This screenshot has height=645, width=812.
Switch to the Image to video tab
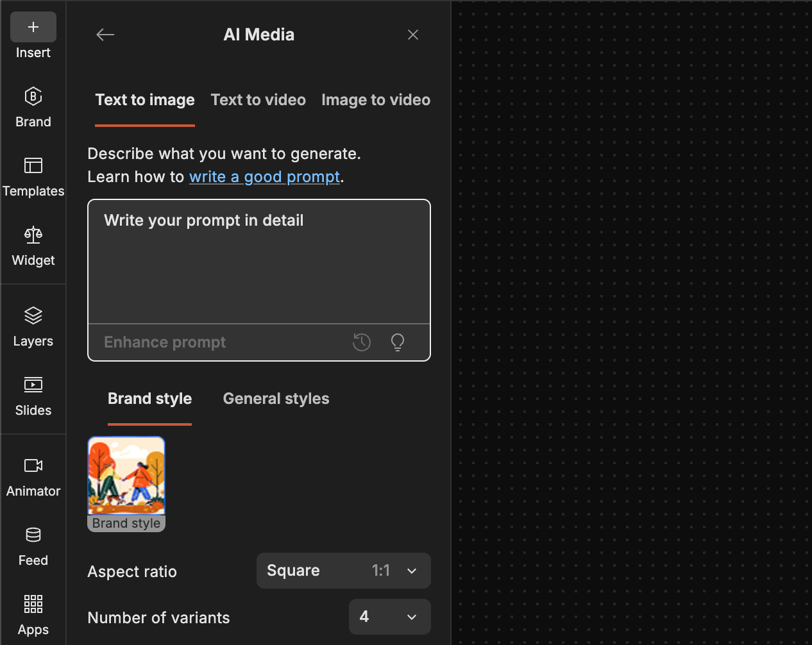[376, 100]
